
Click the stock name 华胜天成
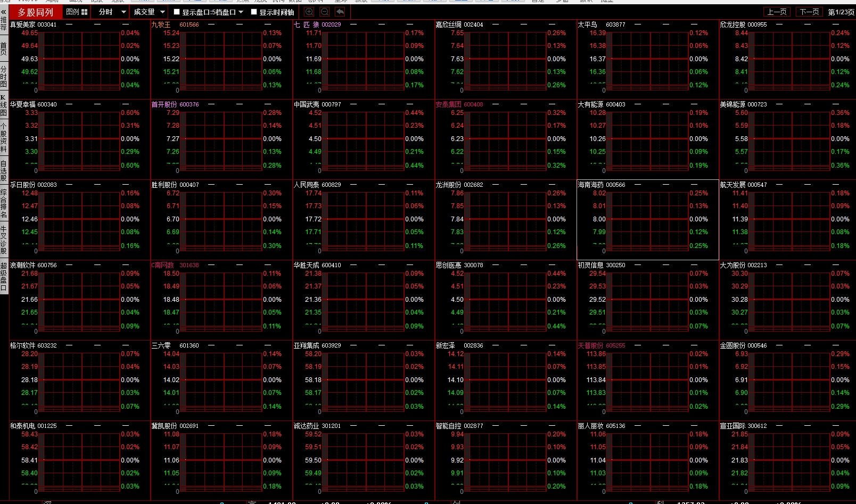(x=307, y=265)
